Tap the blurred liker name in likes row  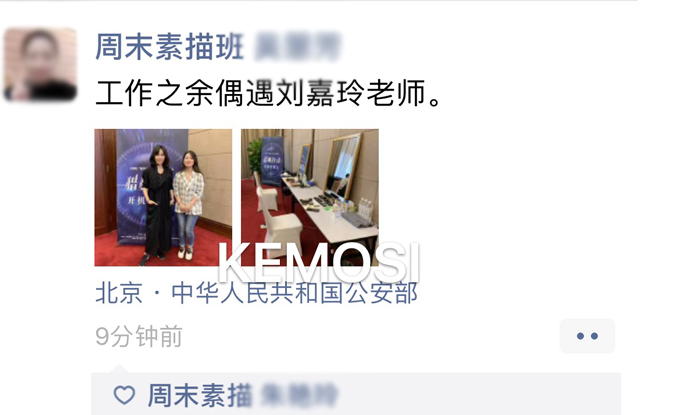[x=299, y=395]
